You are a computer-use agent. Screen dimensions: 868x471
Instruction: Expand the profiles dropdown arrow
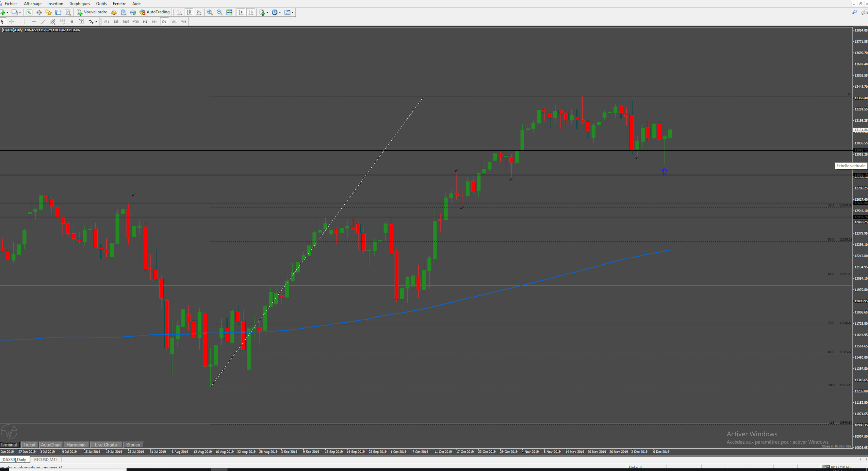pos(20,13)
